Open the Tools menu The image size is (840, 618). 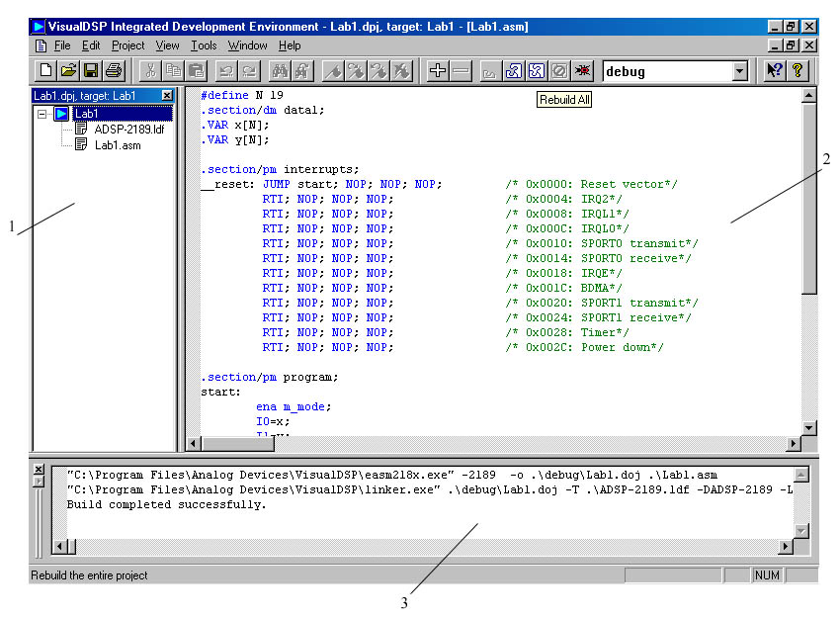click(204, 45)
